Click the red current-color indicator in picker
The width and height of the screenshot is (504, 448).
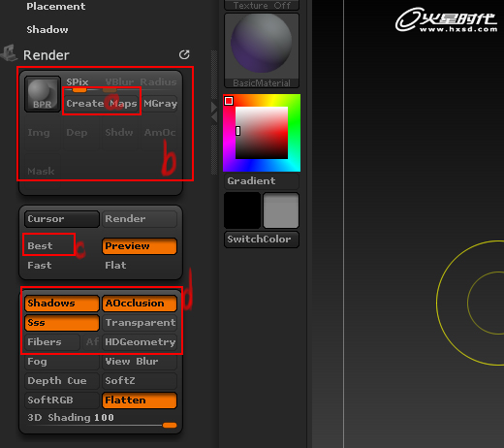pos(229,101)
